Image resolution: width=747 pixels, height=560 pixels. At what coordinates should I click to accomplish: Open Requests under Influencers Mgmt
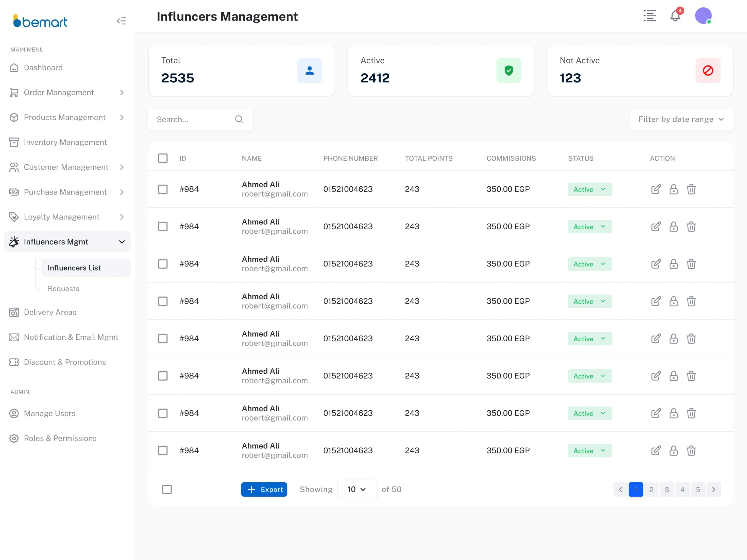point(63,289)
